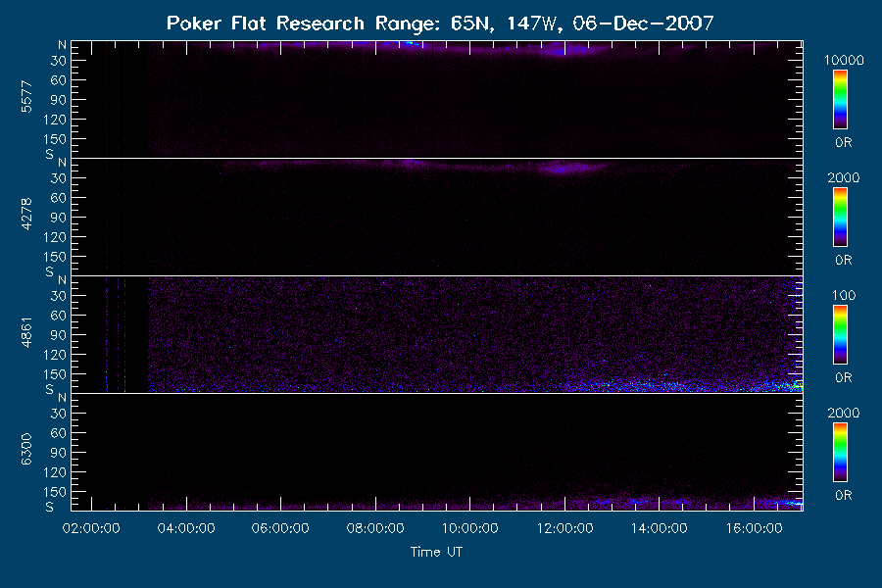
Task: Click the 12:00:00 time axis label
Action: click(x=564, y=528)
